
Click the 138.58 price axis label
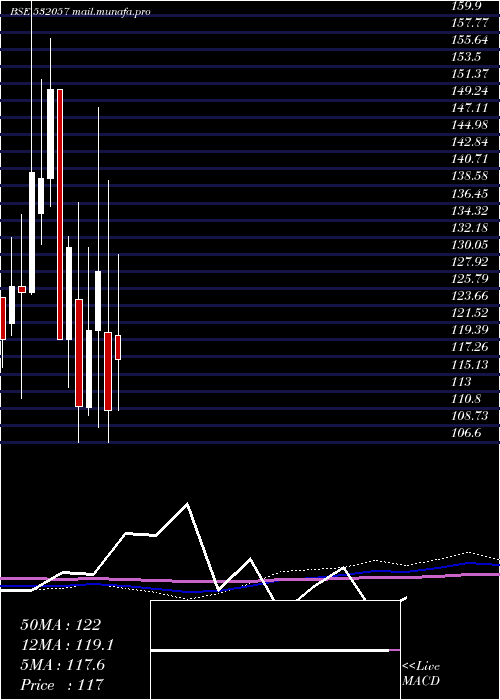[x=471, y=176]
